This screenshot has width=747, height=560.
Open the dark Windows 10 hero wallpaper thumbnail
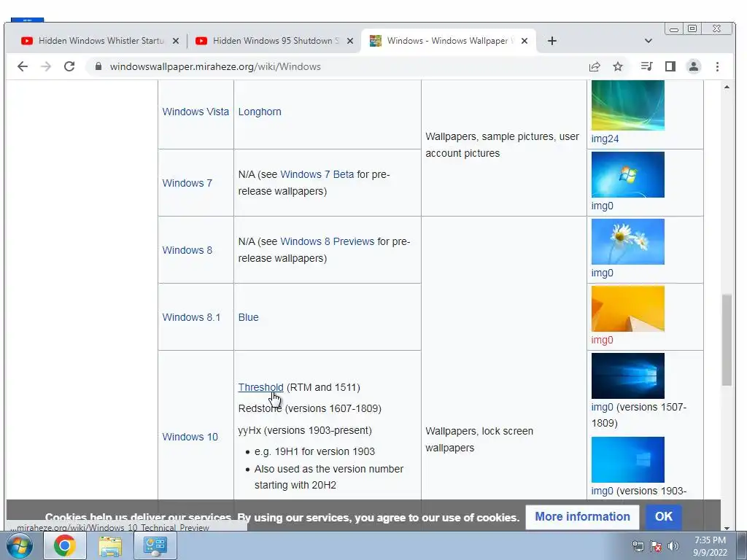[628, 376]
